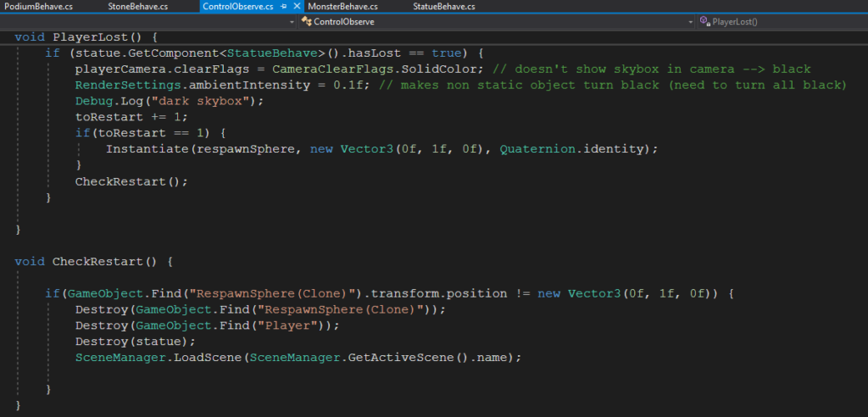Click the "doesn't show skybox in camera" comment

coord(651,69)
